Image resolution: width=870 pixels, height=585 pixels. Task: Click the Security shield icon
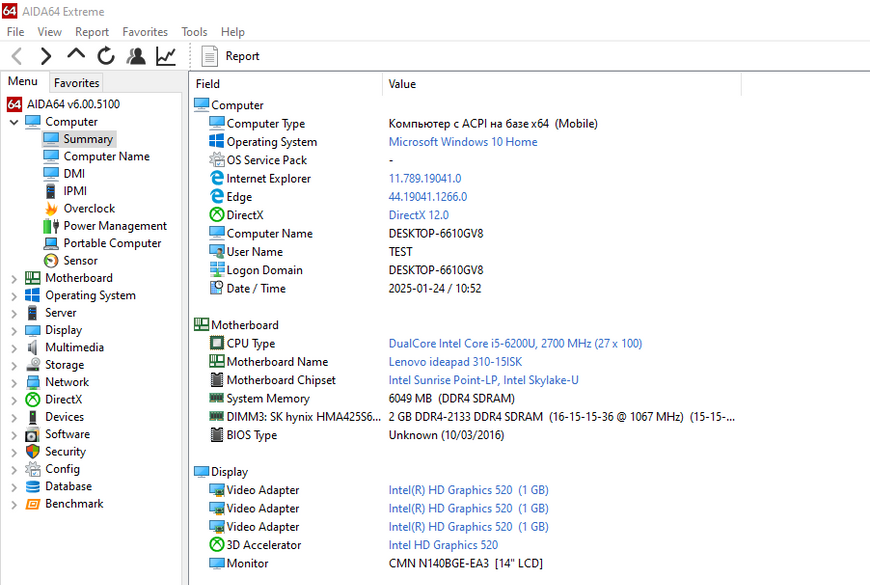tap(33, 452)
